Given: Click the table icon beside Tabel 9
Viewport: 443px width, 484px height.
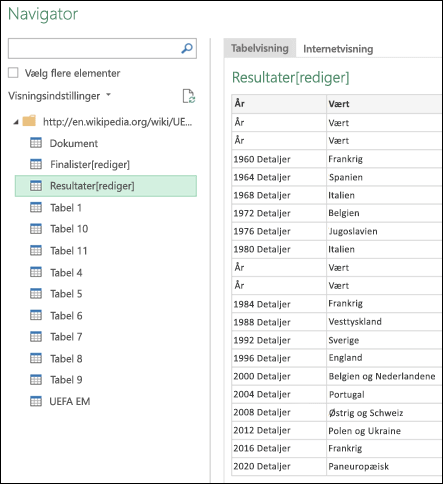Looking at the screenshot, I should [36, 380].
